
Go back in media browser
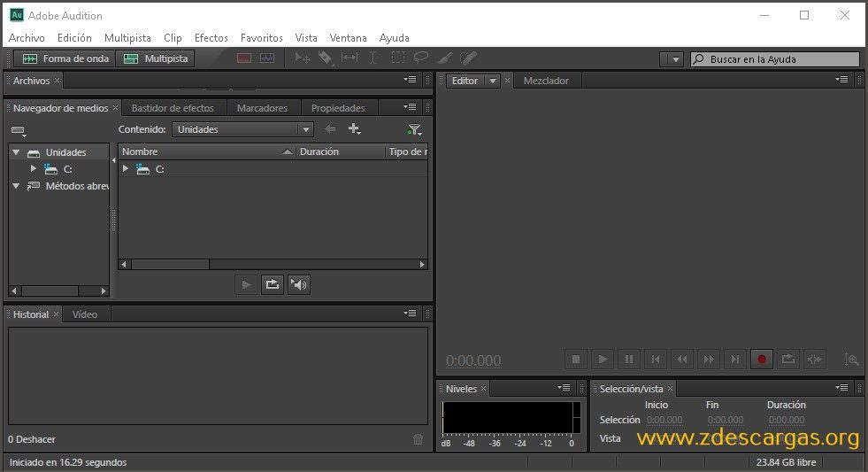pyautogui.click(x=330, y=129)
